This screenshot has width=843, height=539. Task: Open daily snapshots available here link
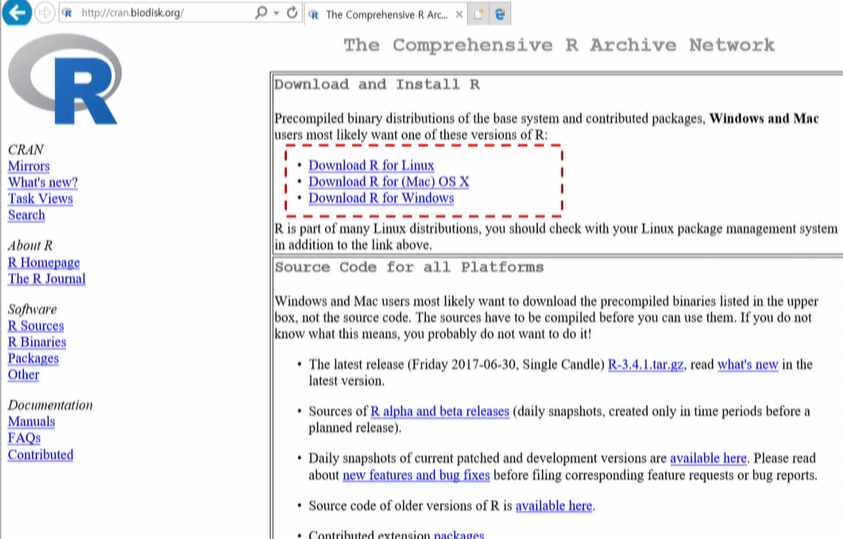(708, 458)
